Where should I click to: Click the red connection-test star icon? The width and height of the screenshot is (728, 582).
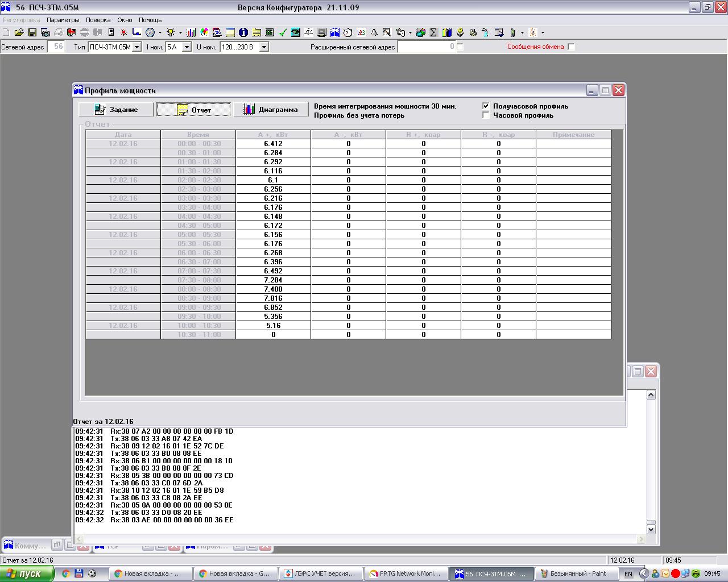[124, 32]
